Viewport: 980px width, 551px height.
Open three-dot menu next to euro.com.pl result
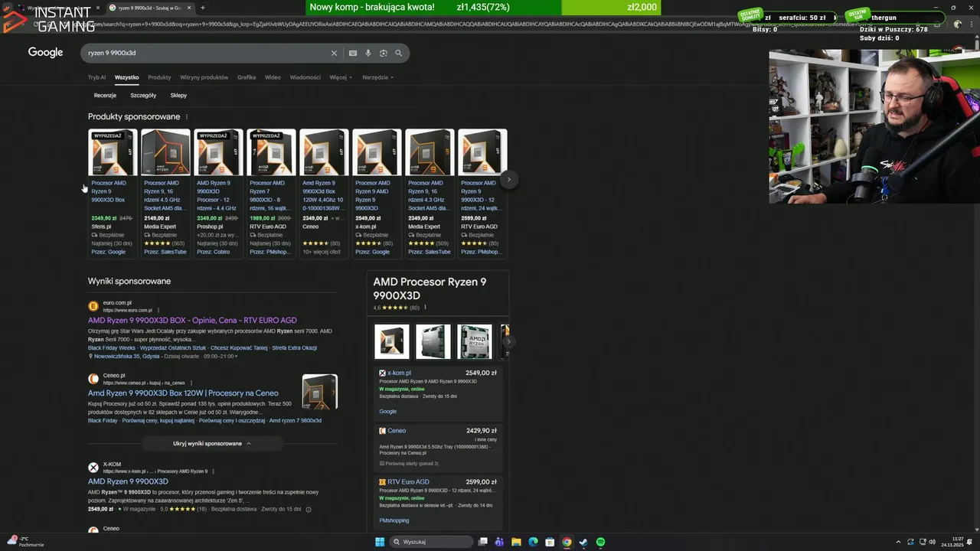[158, 310]
